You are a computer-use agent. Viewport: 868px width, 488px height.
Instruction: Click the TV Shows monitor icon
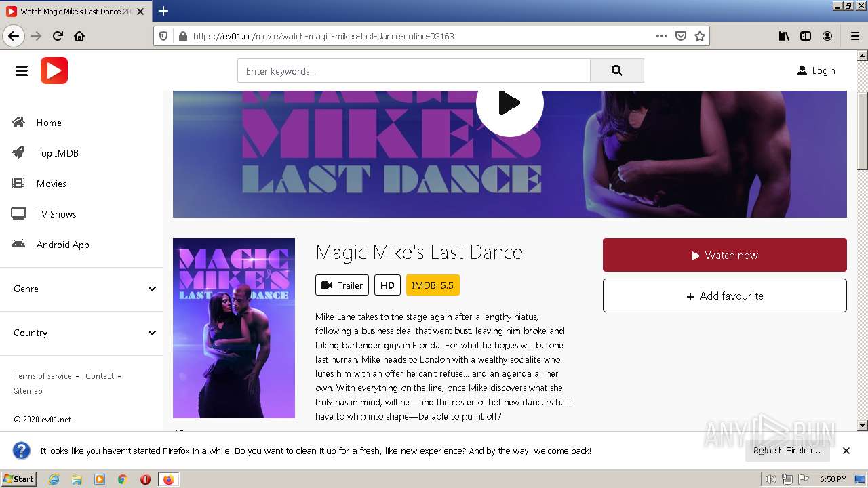(x=18, y=213)
